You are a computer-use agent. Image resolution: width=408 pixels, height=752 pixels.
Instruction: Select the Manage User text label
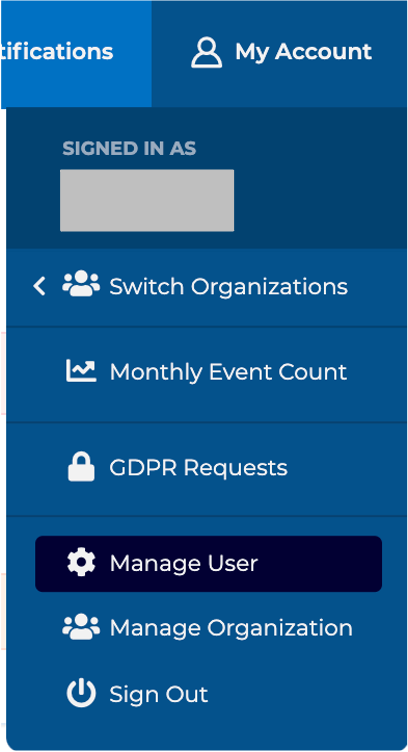point(184,564)
